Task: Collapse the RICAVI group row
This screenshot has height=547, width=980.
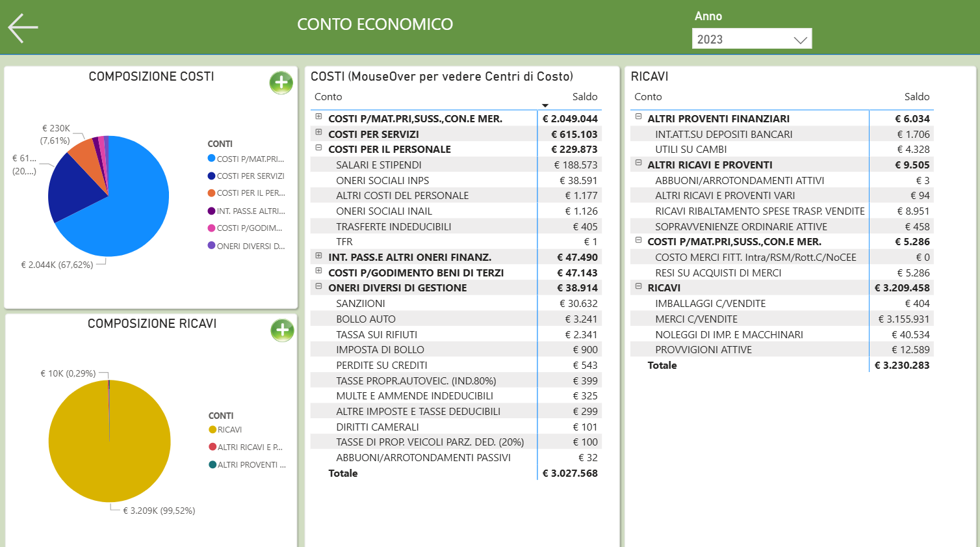Action: [x=638, y=286]
